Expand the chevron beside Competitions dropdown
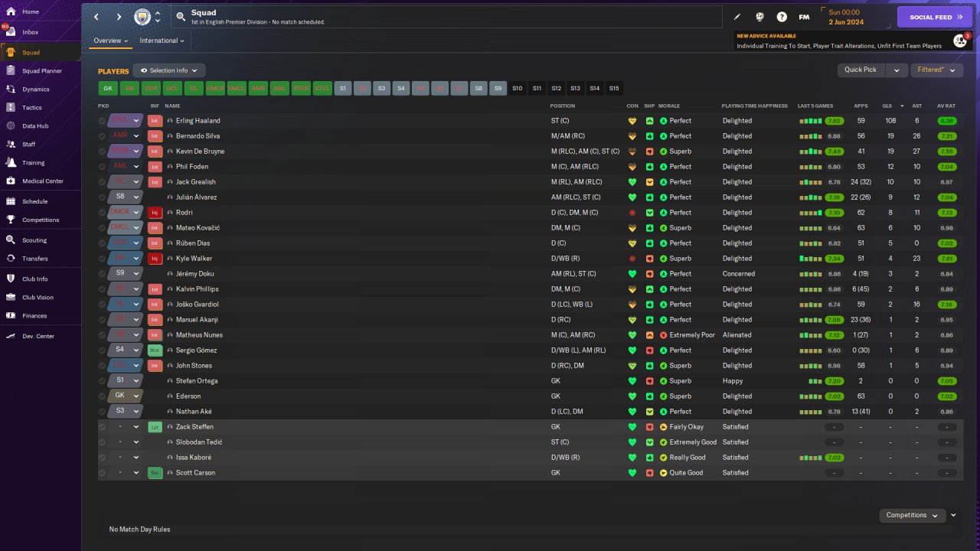This screenshot has width=980, height=551. tap(953, 515)
